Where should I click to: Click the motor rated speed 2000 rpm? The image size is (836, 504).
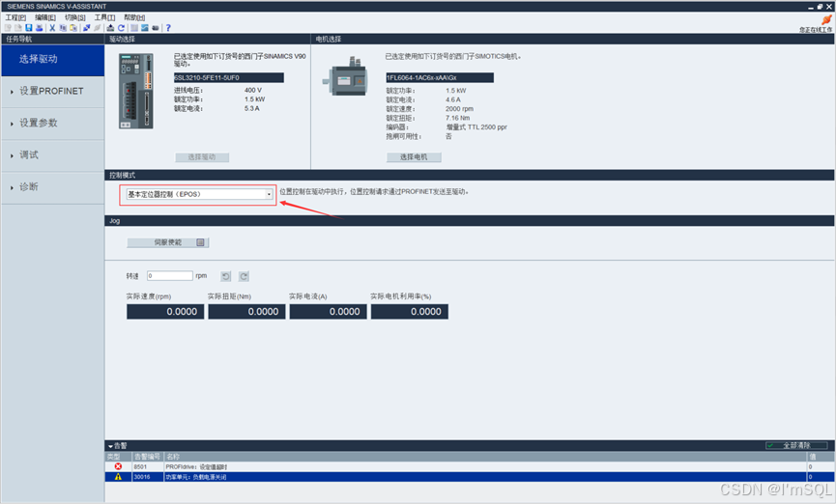(460, 109)
